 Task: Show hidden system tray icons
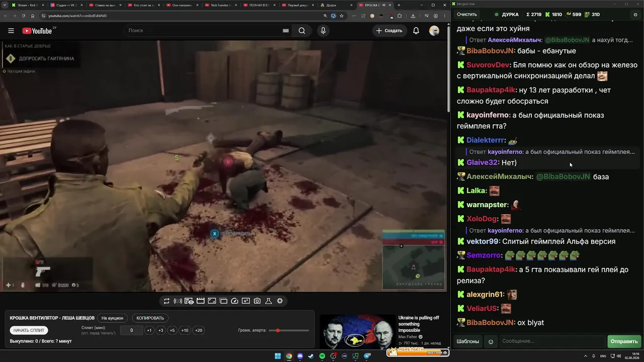tap(587, 356)
